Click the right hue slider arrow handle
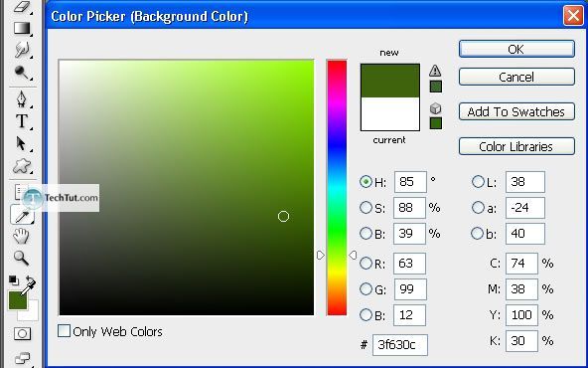The image size is (588, 368). [x=353, y=256]
